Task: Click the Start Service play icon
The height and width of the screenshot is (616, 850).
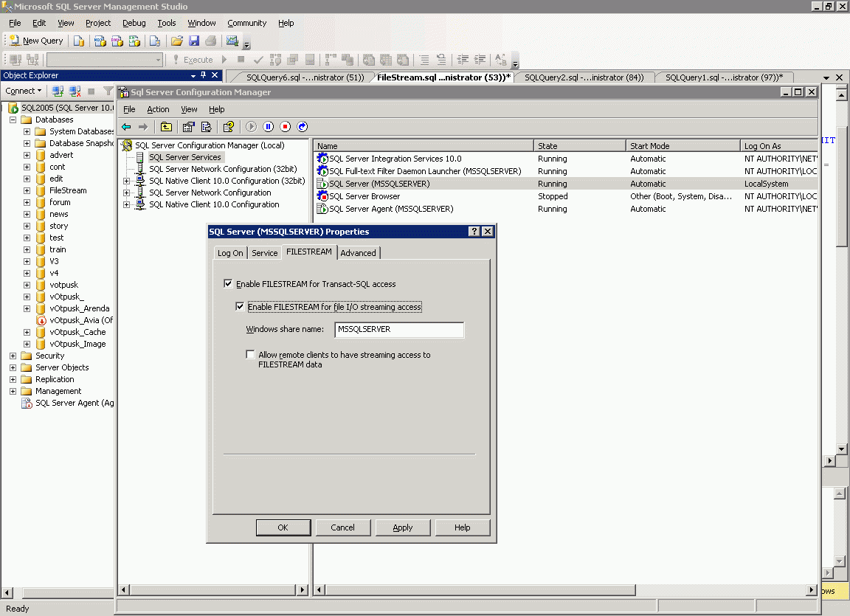Action: pos(251,127)
